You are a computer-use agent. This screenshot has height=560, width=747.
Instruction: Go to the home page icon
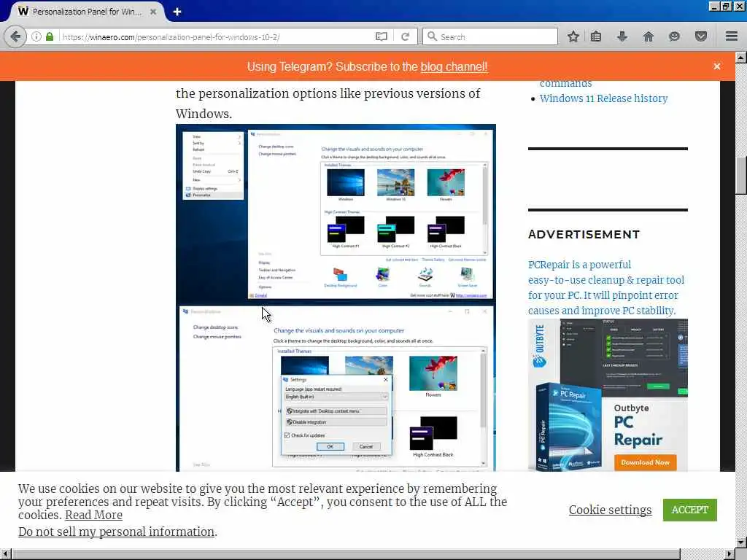click(x=649, y=36)
